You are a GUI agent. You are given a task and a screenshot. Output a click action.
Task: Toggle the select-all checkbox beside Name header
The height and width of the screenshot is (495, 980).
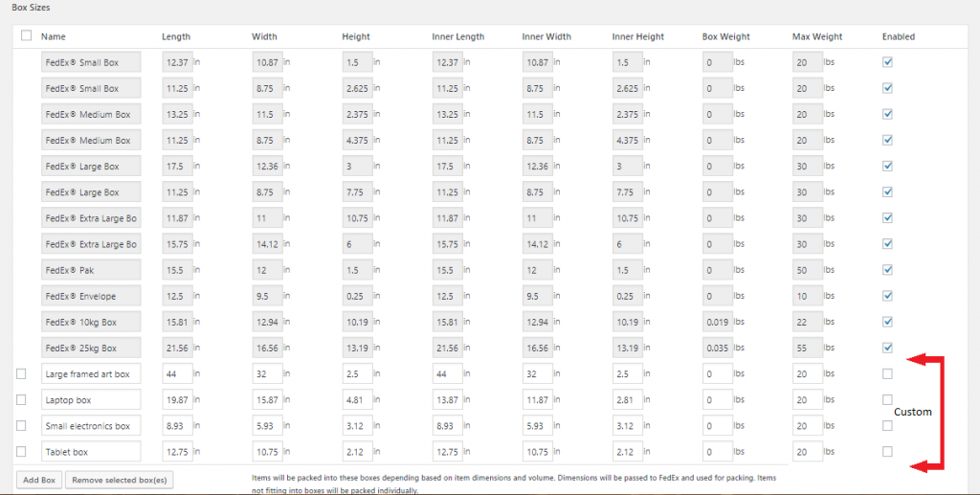click(x=26, y=35)
